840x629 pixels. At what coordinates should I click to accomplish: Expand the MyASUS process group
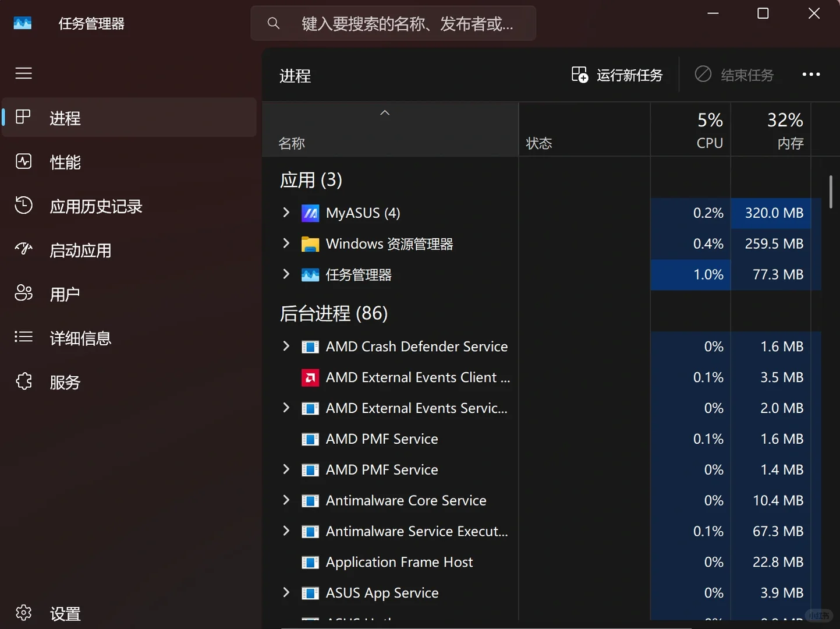click(x=285, y=213)
